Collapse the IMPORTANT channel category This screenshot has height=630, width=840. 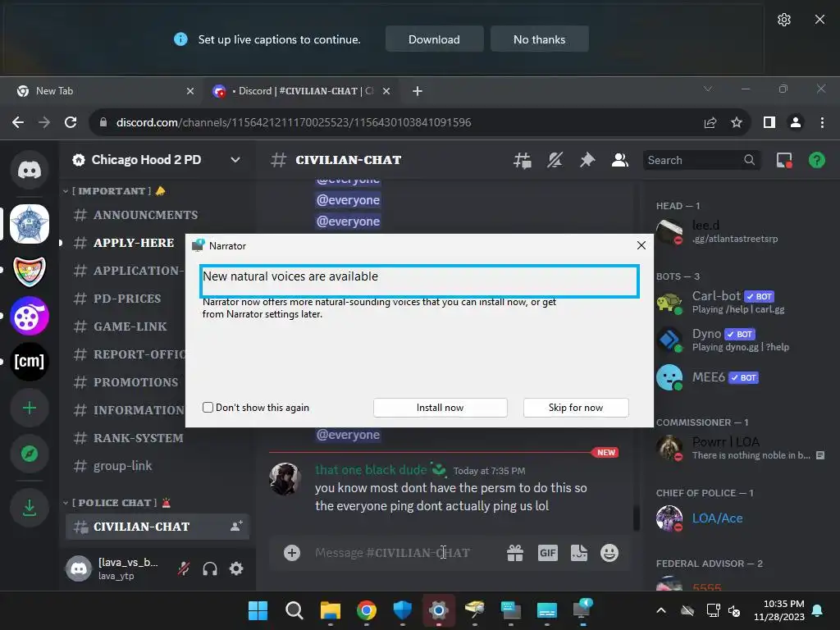click(114, 190)
